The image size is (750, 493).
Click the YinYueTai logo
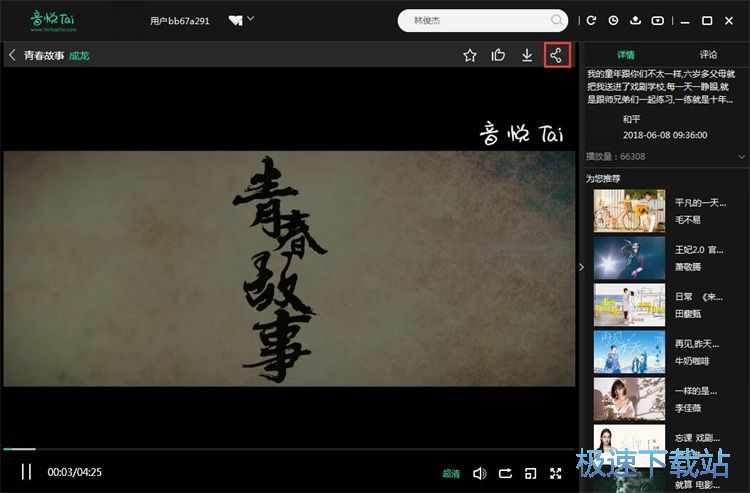[x=53, y=21]
